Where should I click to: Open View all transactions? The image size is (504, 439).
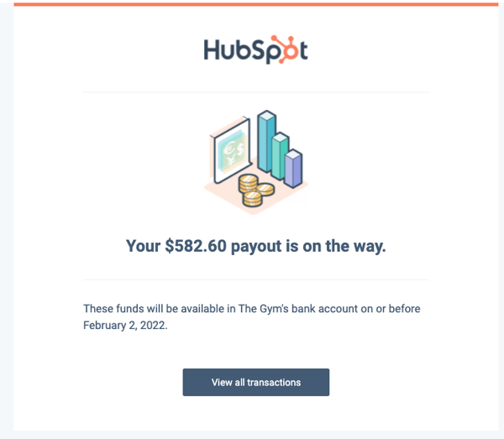click(256, 382)
